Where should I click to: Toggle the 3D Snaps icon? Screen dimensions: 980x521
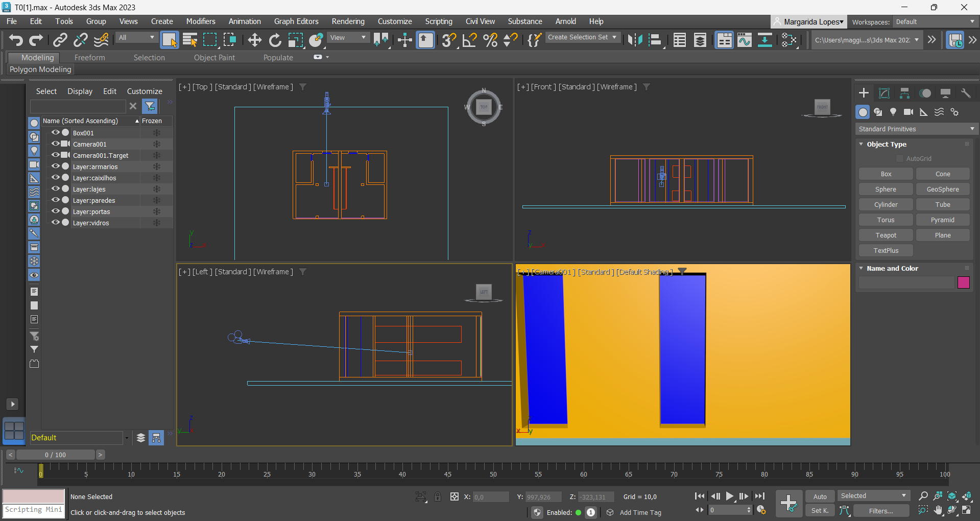pos(449,40)
